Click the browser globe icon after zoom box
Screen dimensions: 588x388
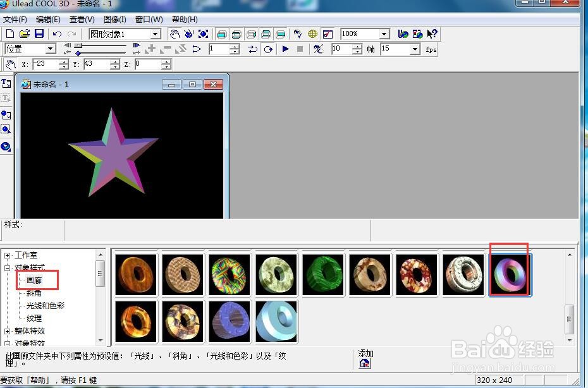coord(403,34)
